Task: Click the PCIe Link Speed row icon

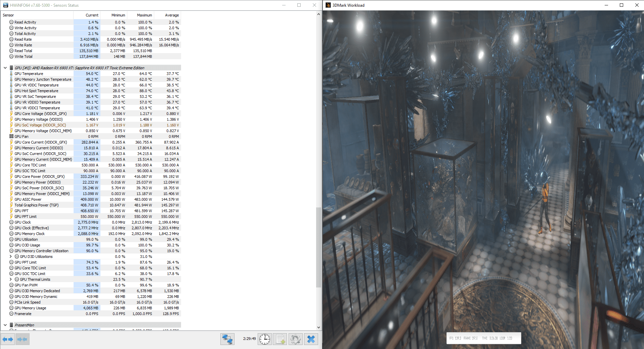Action: coord(11,302)
